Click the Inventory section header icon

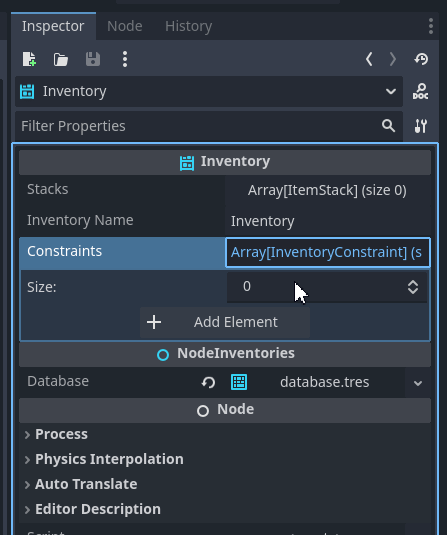pyautogui.click(x=187, y=163)
